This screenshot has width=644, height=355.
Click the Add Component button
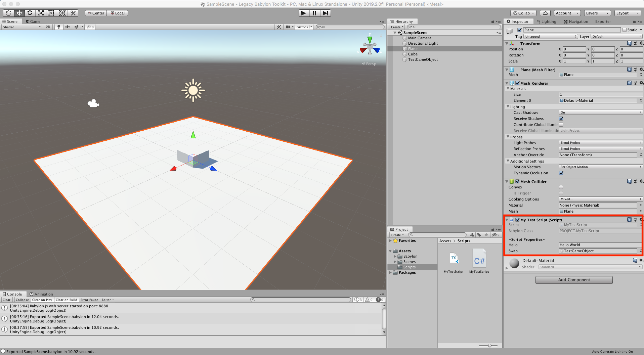pyautogui.click(x=574, y=280)
